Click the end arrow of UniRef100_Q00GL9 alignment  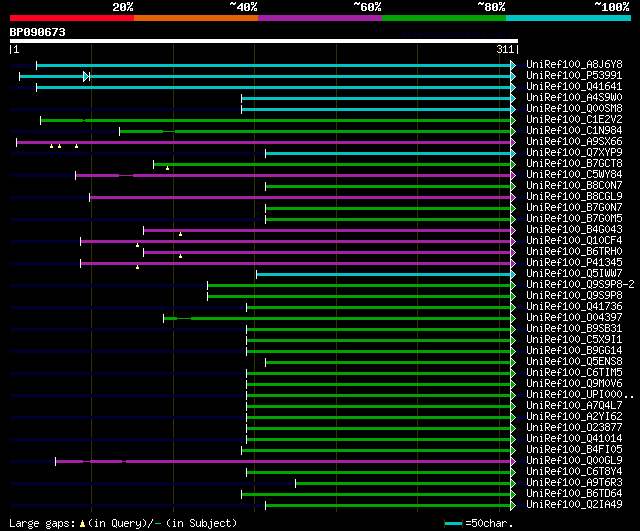513,461
